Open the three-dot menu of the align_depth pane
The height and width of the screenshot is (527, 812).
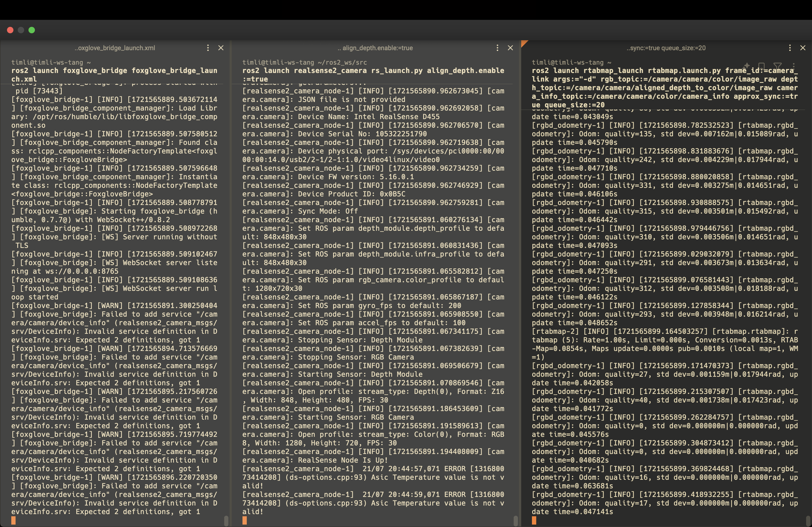498,48
